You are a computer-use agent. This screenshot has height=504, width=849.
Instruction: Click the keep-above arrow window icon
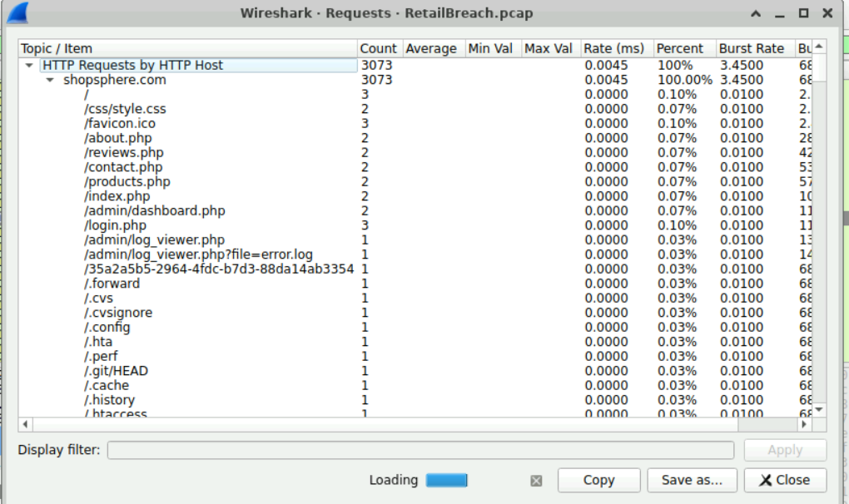click(755, 13)
